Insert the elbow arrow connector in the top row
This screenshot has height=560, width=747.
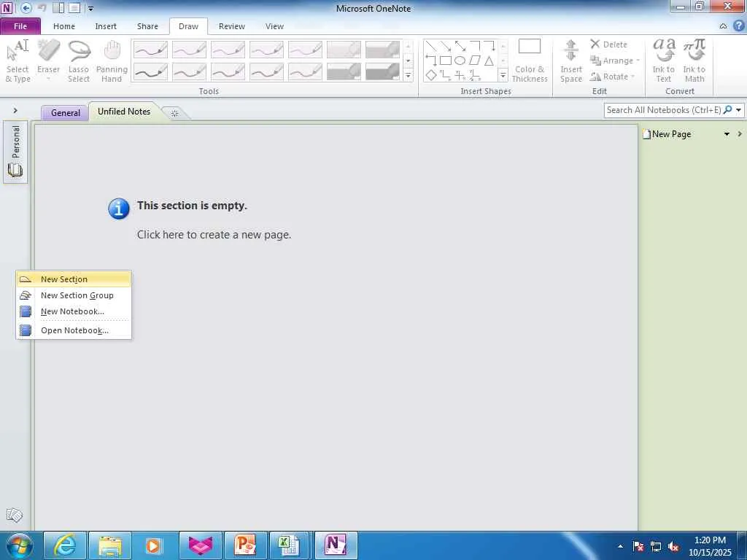pos(489,46)
